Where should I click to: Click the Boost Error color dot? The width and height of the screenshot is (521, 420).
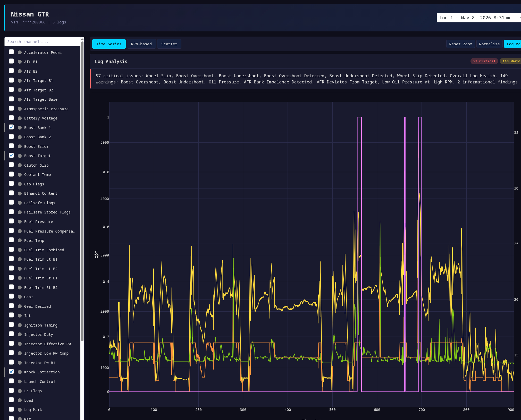[20, 147]
